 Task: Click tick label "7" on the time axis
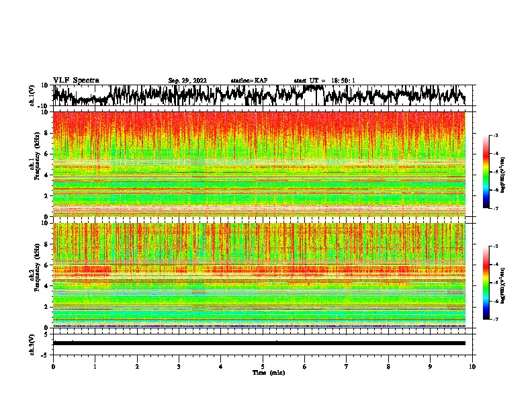(x=347, y=367)
